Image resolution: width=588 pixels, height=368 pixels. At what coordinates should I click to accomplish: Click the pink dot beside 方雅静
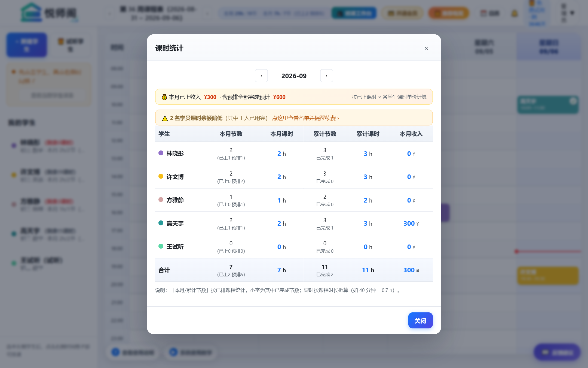point(161,200)
